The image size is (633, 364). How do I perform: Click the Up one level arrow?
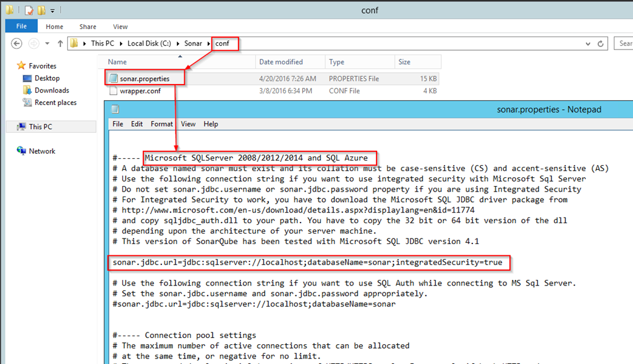[x=60, y=43]
